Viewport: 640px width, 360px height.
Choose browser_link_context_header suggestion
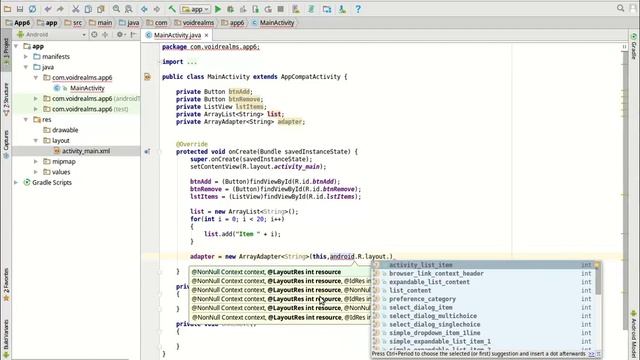click(483, 273)
